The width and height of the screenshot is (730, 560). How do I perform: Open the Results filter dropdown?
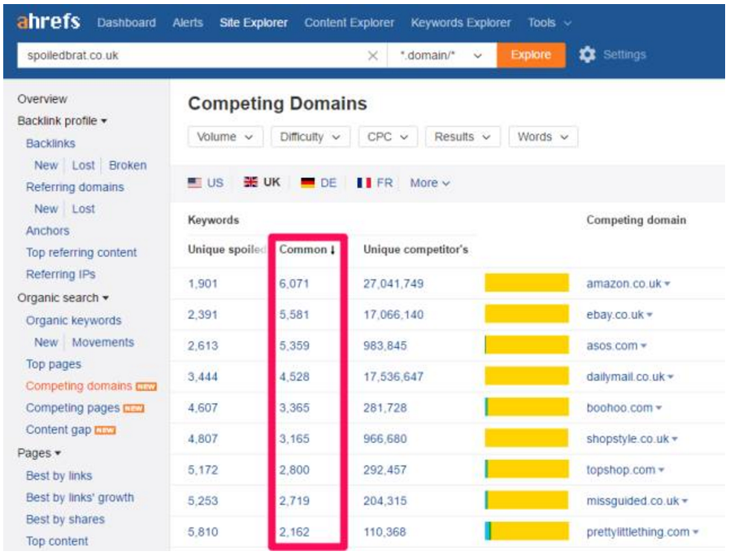point(463,137)
